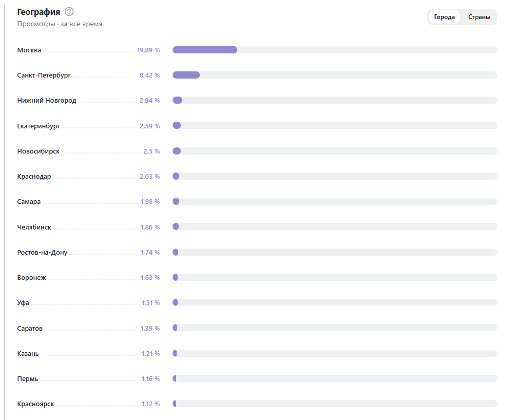Screen dimensions: 509x420
Task: Click the 1,51 % value
Action: point(150,302)
